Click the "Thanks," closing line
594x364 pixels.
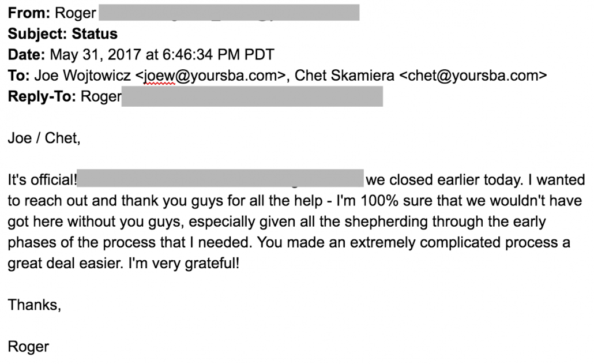tap(35, 305)
